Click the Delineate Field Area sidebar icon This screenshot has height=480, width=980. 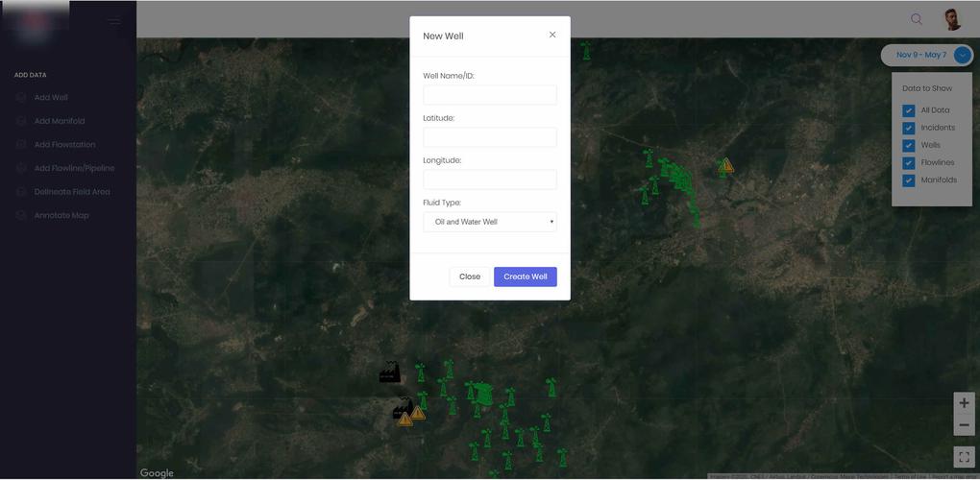(21, 192)
